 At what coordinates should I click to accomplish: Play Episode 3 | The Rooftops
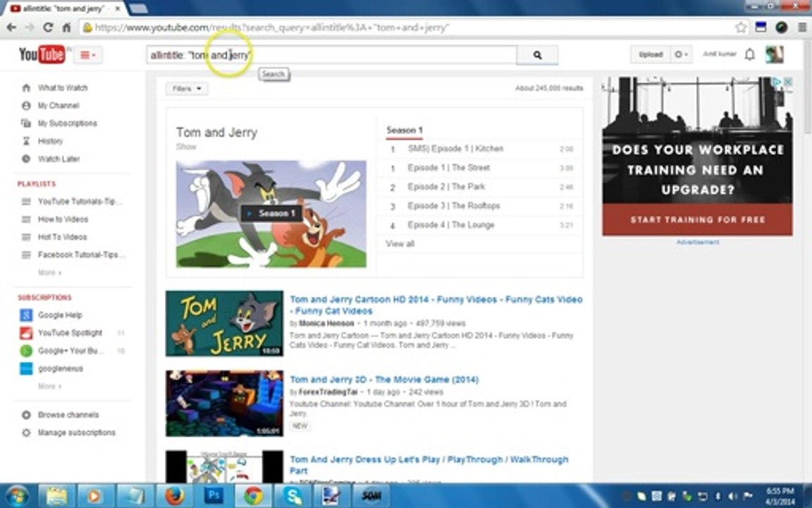pos(454,206)
